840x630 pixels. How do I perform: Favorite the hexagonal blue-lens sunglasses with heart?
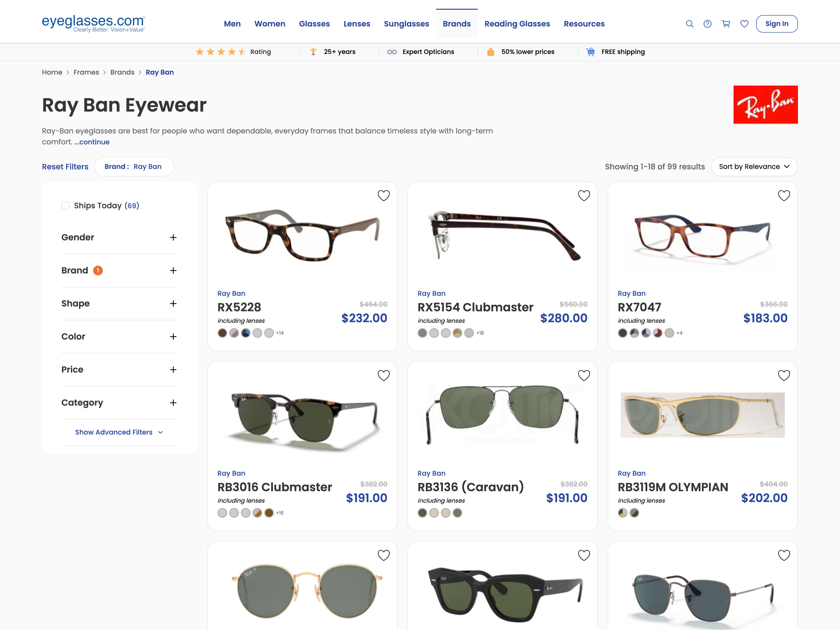point(784,555)
